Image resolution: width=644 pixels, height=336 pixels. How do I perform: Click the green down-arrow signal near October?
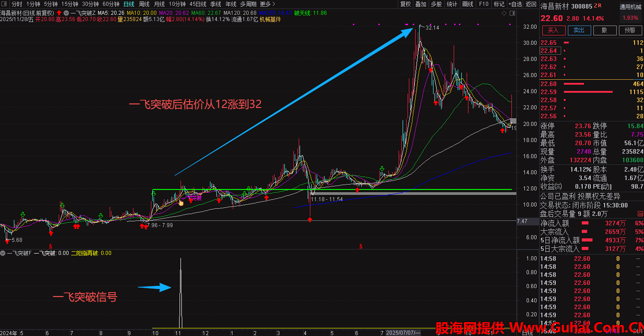[154, 194]
